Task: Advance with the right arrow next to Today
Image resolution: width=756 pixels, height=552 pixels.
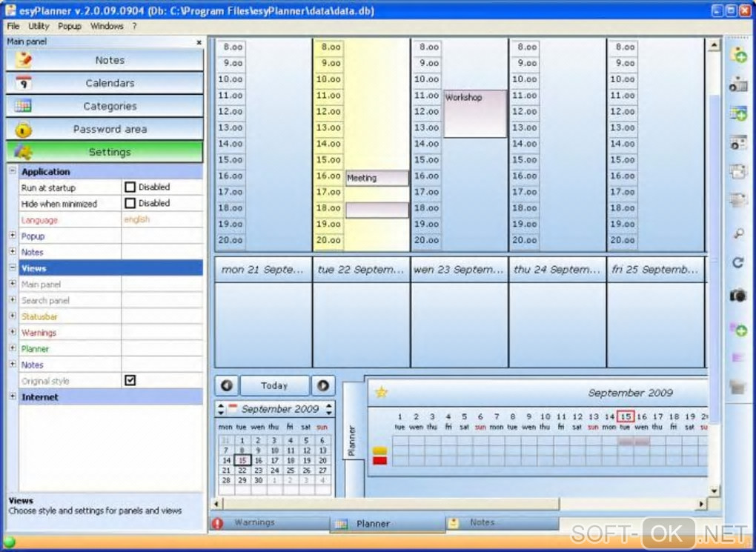Action: click(323, 386)
